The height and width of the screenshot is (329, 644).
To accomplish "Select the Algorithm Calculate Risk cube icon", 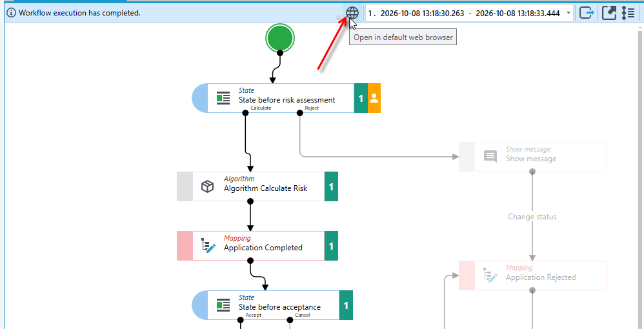I will (207, 186).
